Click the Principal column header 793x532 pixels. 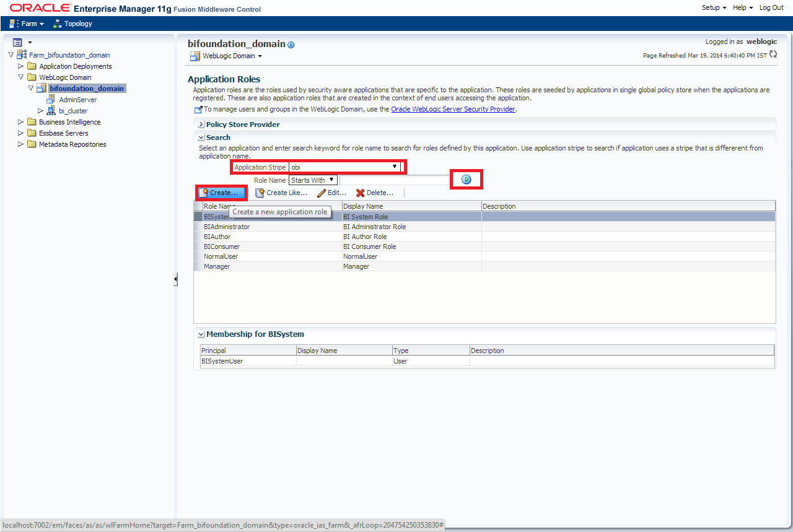(x=248, y=351)
